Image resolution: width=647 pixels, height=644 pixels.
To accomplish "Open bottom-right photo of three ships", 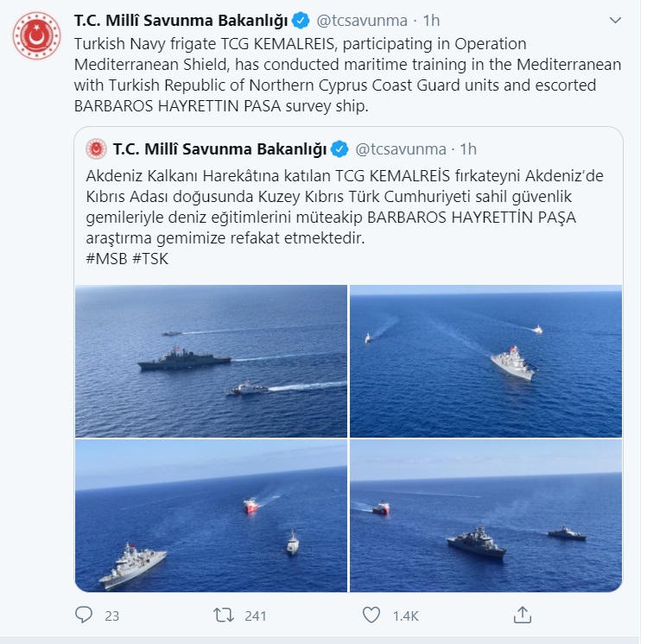I will [485, 515].
